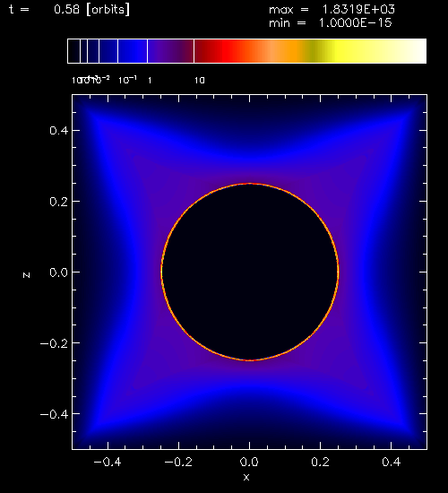448x493 pixels.
Task: Click the x-axis tick label 0.4
Action: (x=391, y=462)
